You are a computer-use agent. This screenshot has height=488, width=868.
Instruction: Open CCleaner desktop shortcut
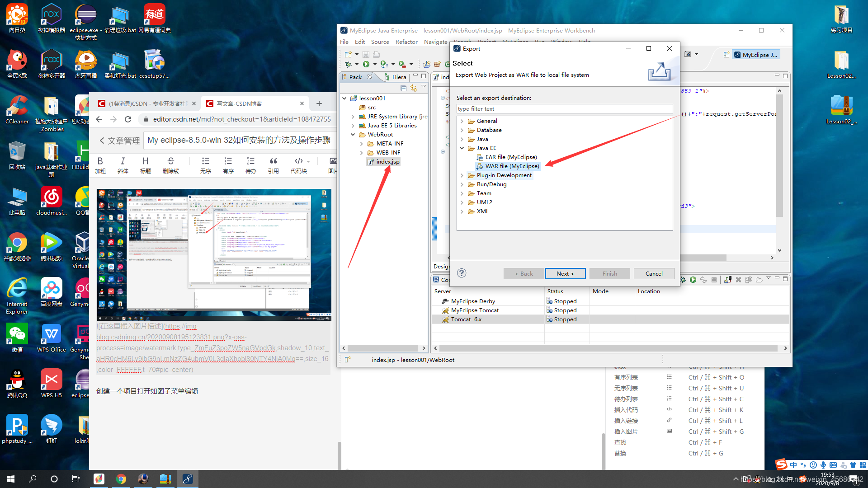click(17, 110)
